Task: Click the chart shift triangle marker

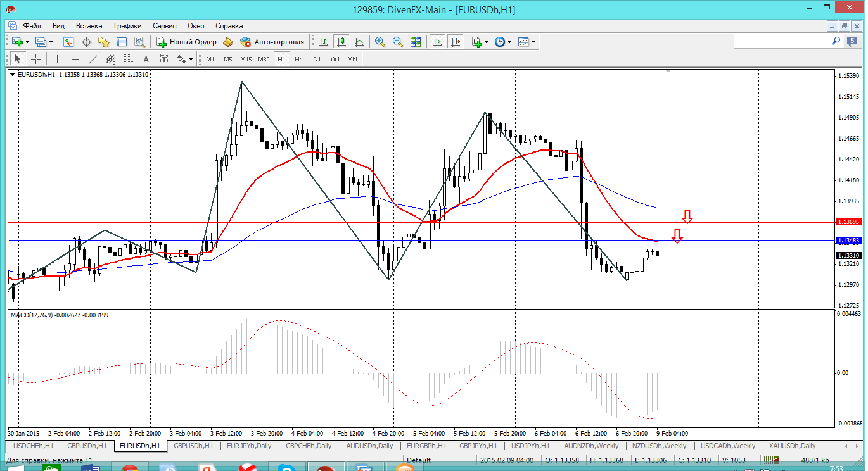Action: click(x=668, y=72)
